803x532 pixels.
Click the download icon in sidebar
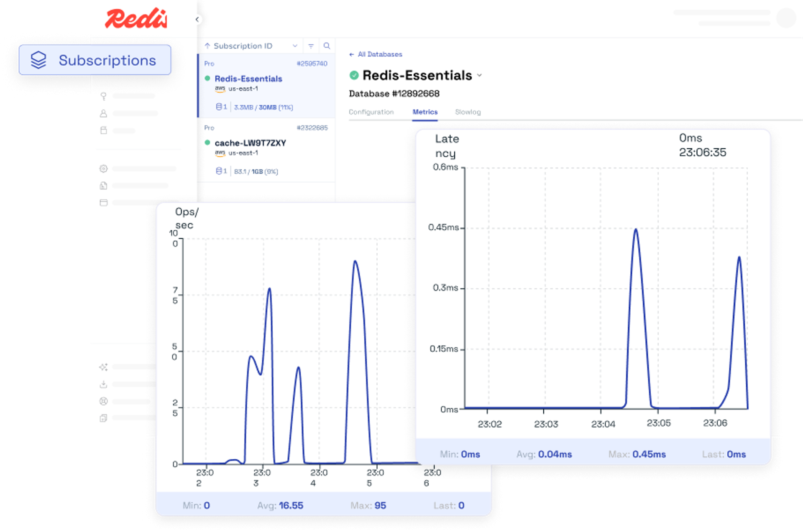click(103, 384)
